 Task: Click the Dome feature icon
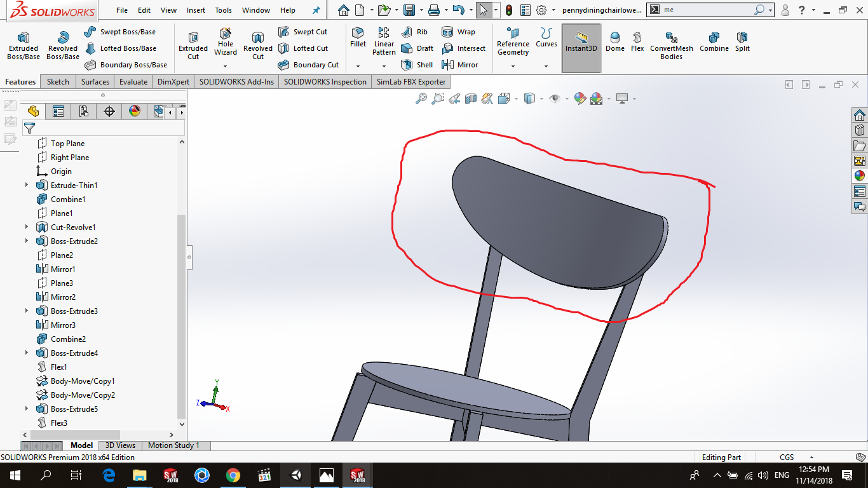tap(614, 42)
